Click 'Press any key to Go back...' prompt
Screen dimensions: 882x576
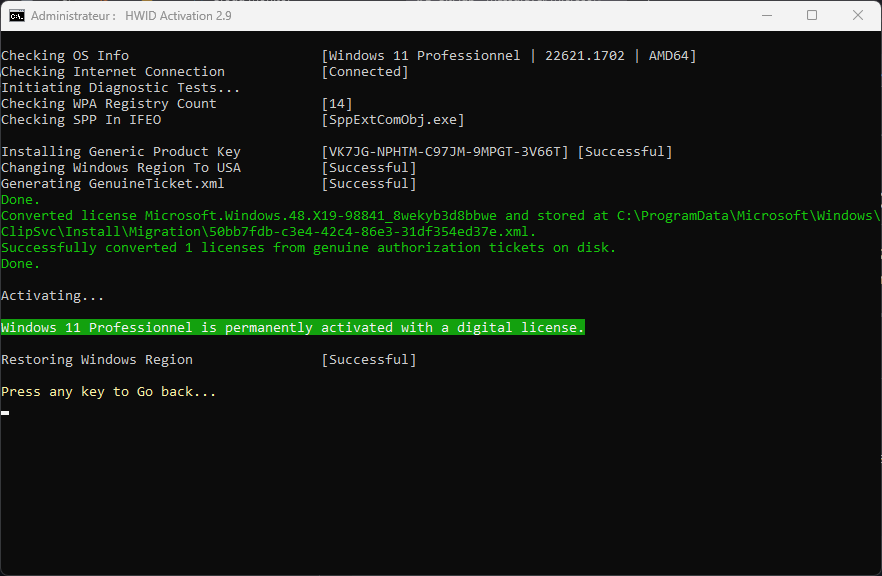coord(109,392)
